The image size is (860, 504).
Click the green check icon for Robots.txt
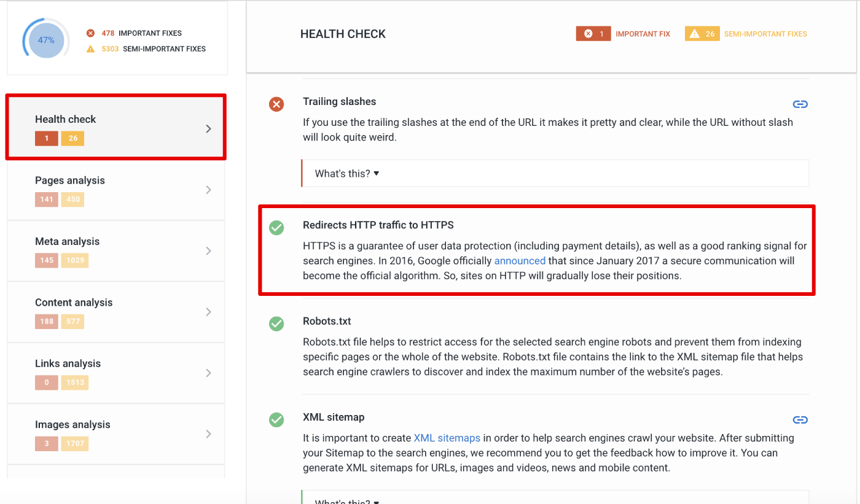pyautogui.click(x=276, y=324)
